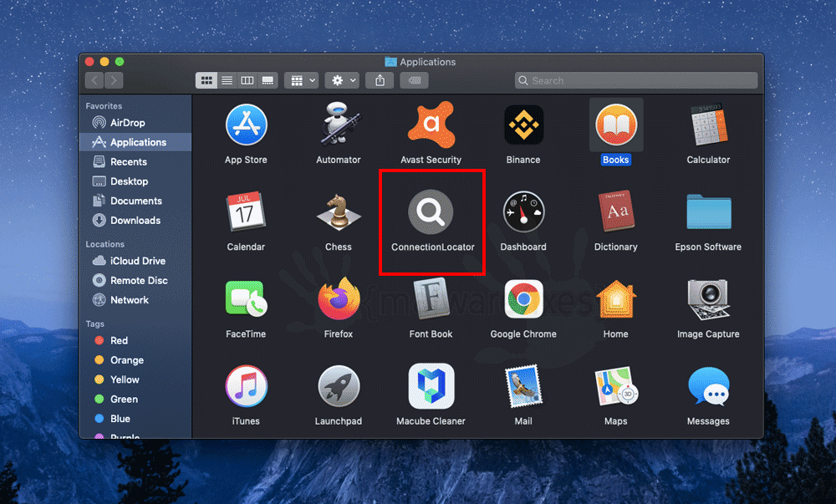The width and height of the screenshot is (836, 504).
Task: Minimize the Applications window with yellow button
Action: tap(104, 62)
